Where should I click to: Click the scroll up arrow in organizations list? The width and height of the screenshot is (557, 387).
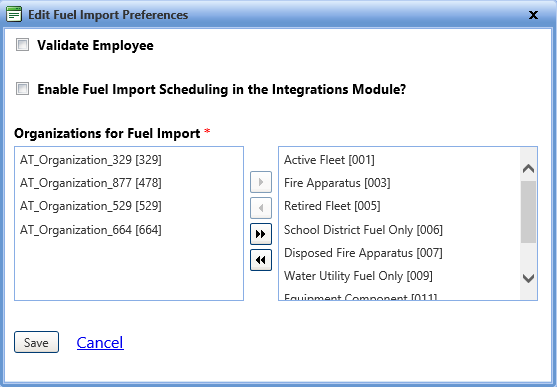529,168
